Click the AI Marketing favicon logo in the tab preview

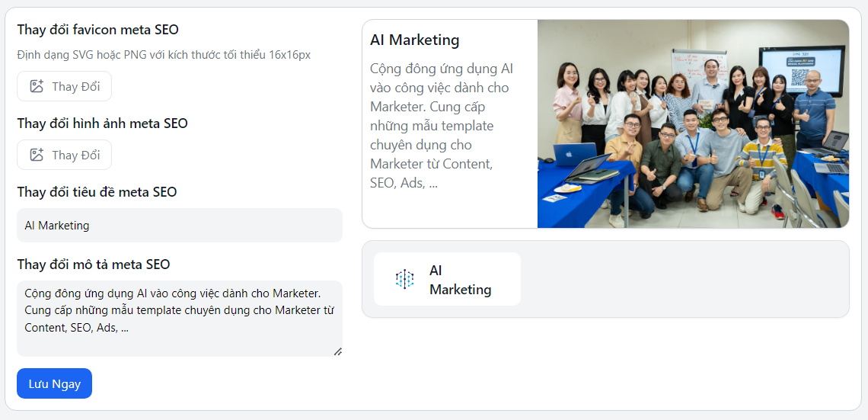click(404, 280)
